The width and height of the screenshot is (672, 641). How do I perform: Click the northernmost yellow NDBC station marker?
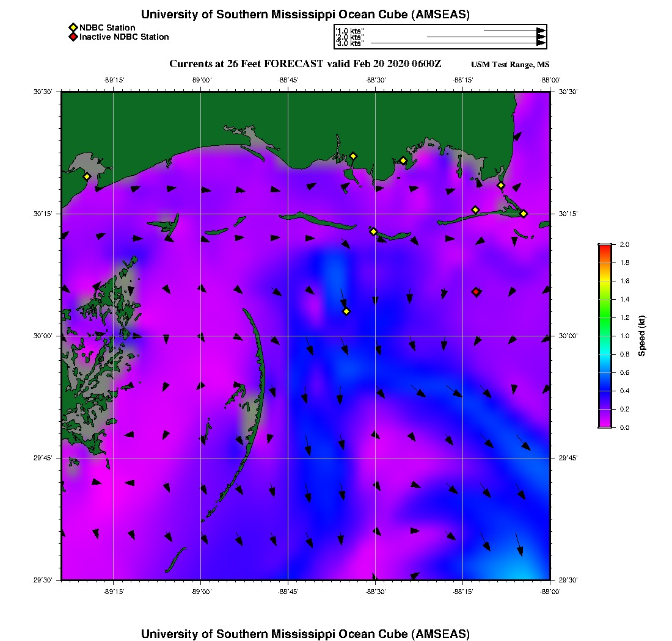[353, 156]
